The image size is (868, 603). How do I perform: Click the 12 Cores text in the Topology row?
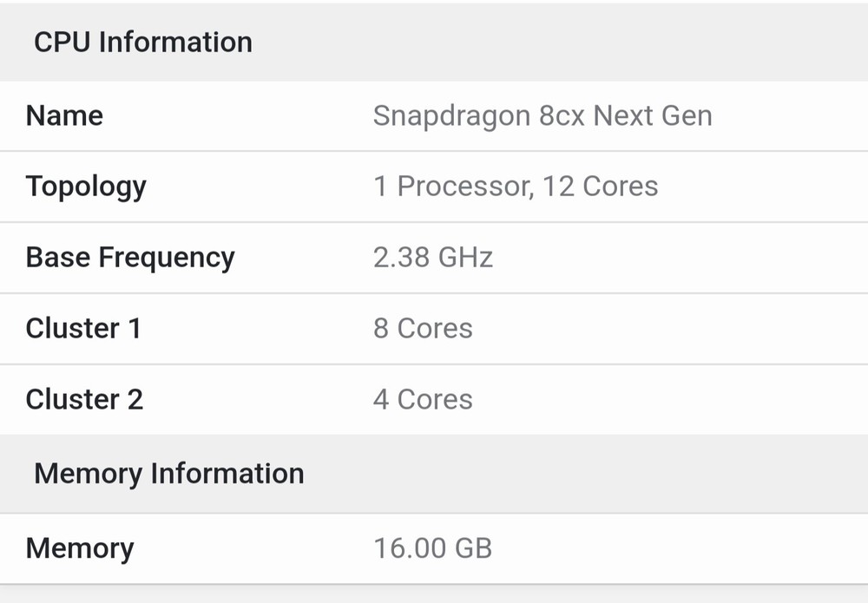coord(601,187)
